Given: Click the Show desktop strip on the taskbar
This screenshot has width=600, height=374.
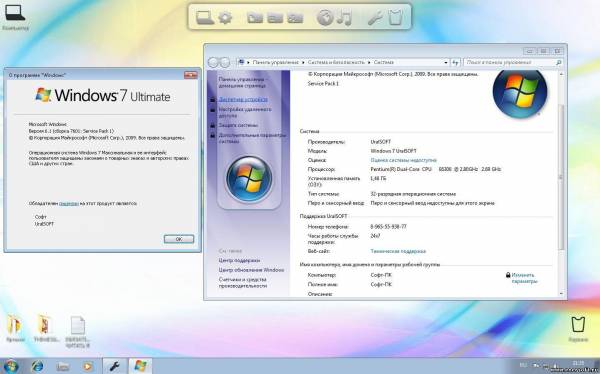Looking at the screenshot, I should 597,366.
